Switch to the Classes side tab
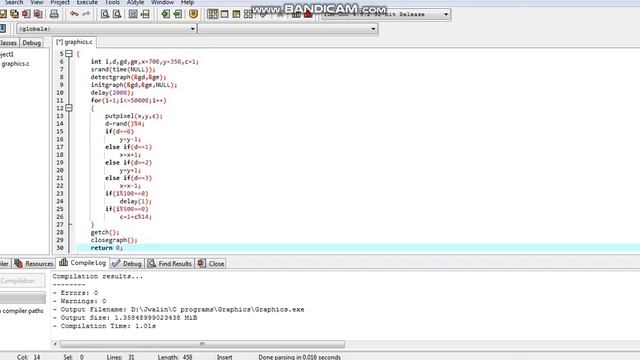Screen dimensions: 640x360 [x=9, y=43]
